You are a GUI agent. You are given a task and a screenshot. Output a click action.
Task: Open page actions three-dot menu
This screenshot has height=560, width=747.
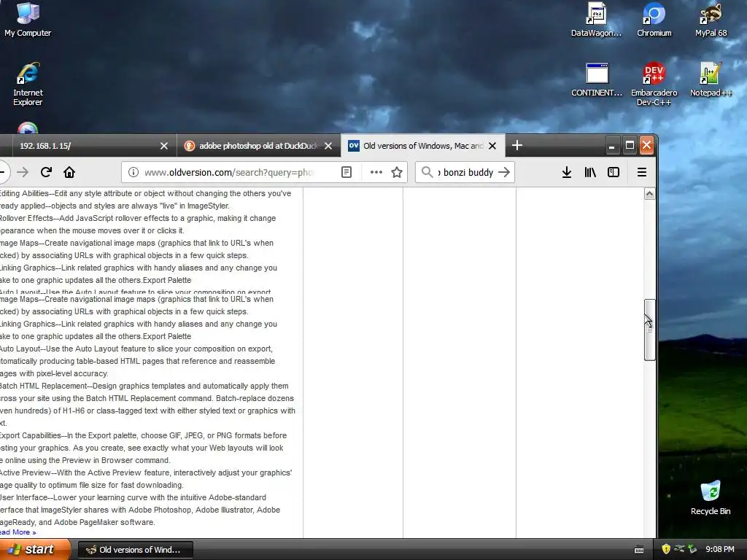(376, 172)
